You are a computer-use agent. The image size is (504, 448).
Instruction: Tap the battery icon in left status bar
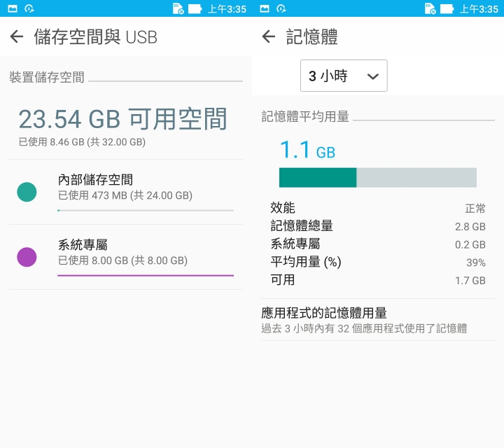pyautogui.click(x=195, y=8)
